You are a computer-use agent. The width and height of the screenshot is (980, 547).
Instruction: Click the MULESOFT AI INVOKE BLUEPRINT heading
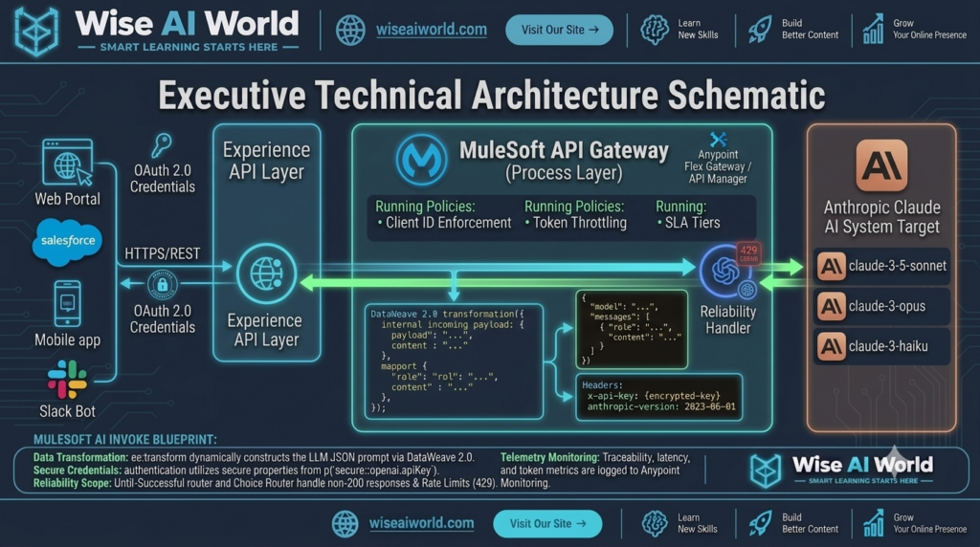coord(125,440)
